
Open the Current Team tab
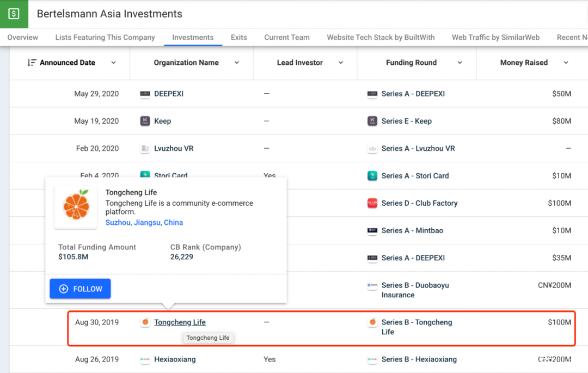[x=286, y=38]
